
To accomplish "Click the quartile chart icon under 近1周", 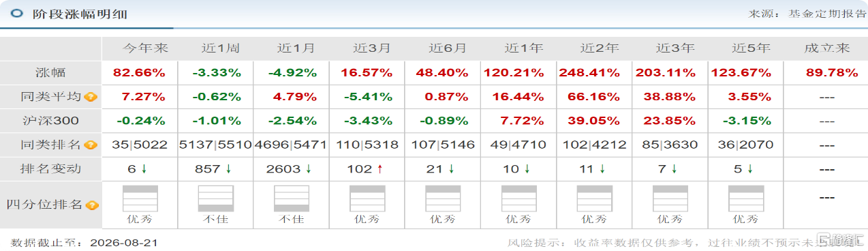I will (x=215, y=198).
